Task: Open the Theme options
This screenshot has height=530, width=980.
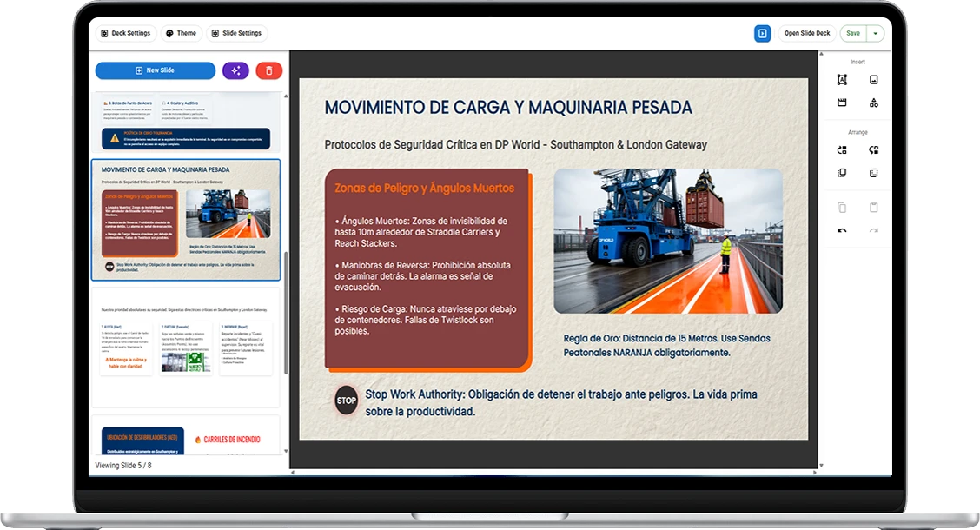Action: pyautogui.click(x=182, y=33)
